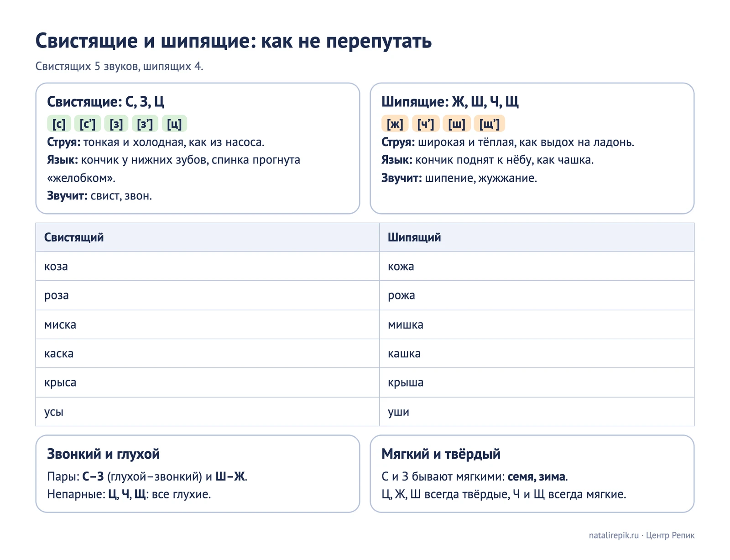Image resolution: width=730 pixels, height=560 pixels.
Task: Click the table cell "роза"
Action: pyautogui.click(x=208, y=295)
